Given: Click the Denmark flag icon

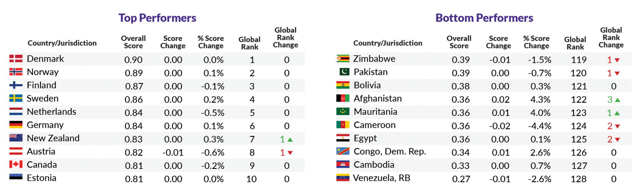Looking at the screenshot, I should click(16, 59).
